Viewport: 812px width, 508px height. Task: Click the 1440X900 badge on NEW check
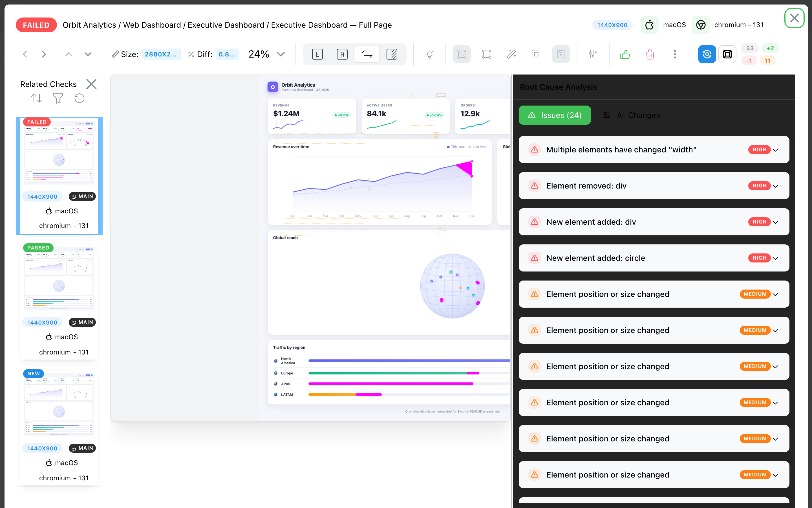point(42,448)
